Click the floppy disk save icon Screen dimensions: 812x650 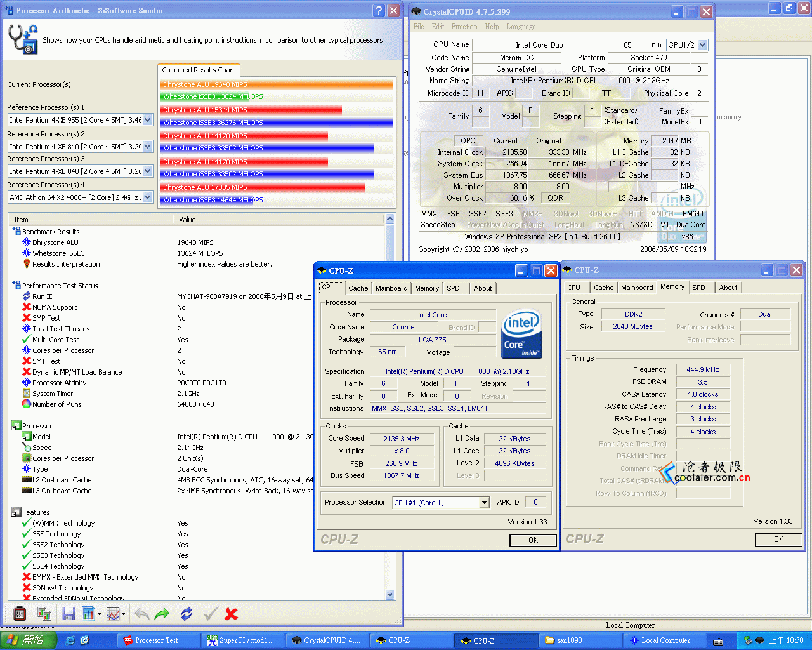[x=69, y=614]
